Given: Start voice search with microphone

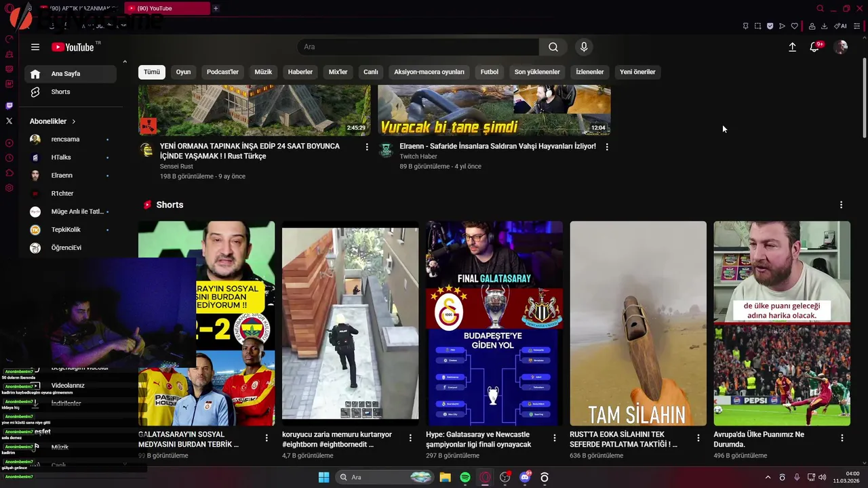Looking at the screenshot, I should pos(584,47).
